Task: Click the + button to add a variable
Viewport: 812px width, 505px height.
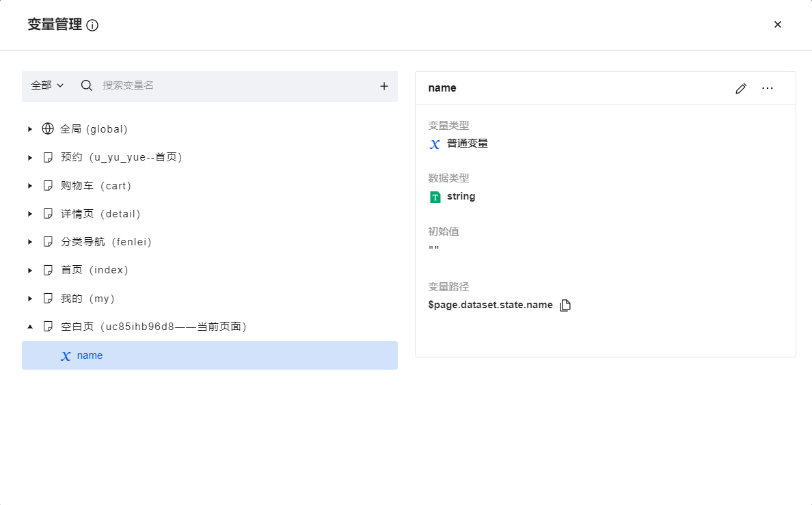Action: [383, 86]
